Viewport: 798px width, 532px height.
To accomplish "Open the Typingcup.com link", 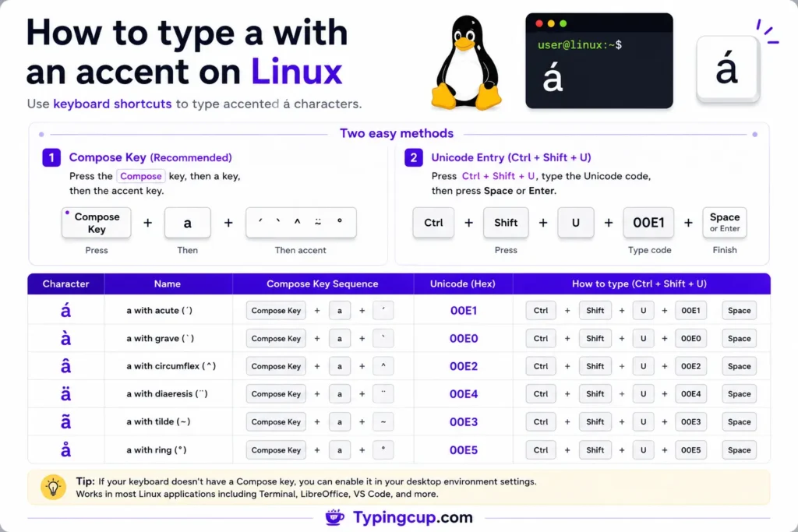I will point(413,517).
